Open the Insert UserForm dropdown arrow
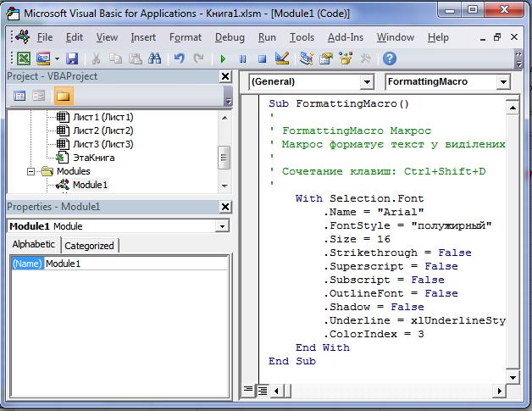 [x=57, y=59]
